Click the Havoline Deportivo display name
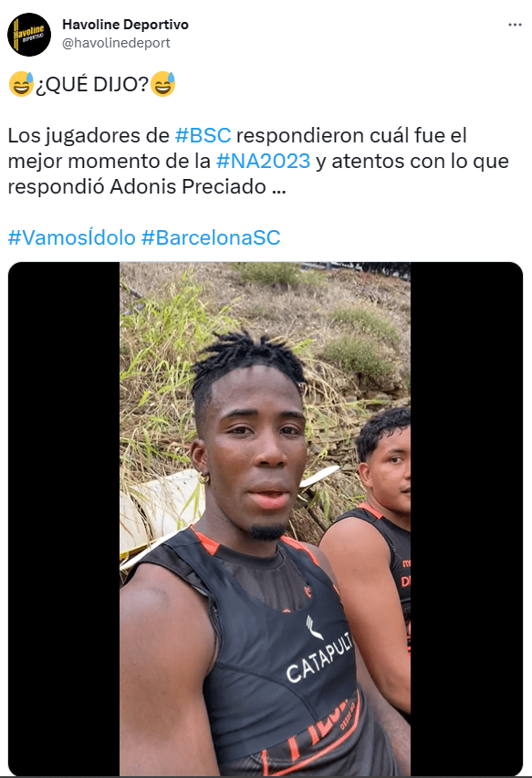 point(125,25)
